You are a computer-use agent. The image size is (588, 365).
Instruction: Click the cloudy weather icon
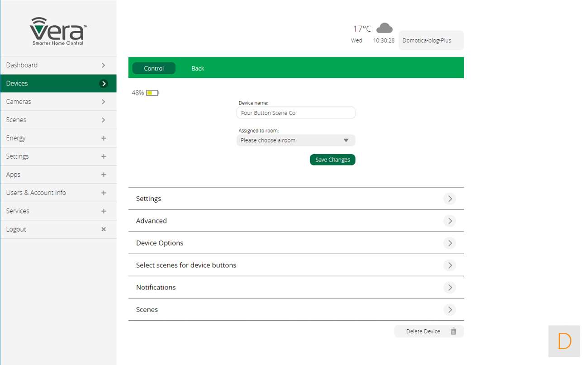coord(384,28)
